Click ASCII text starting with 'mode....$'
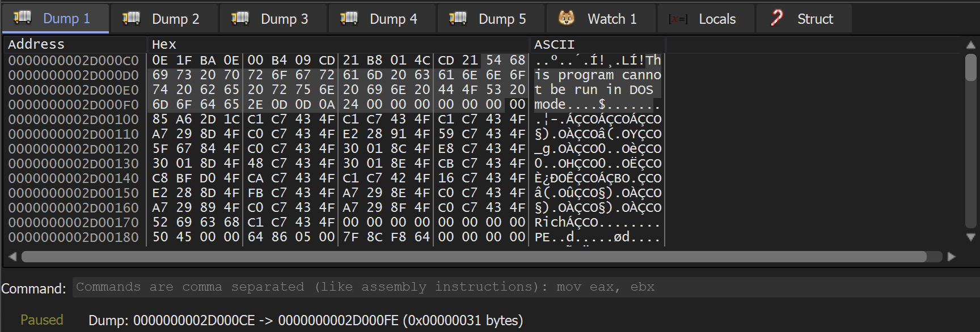The height and width of the screenshot is (332, 980). point(598,104)
